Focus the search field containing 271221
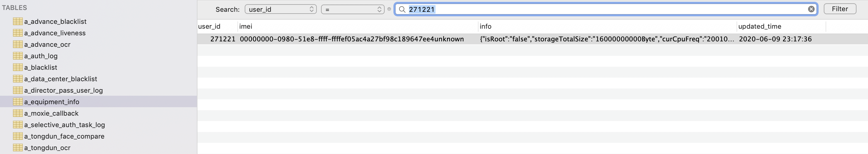The width and height of the screenshot is (868, 154). click(x=606, y=9)
